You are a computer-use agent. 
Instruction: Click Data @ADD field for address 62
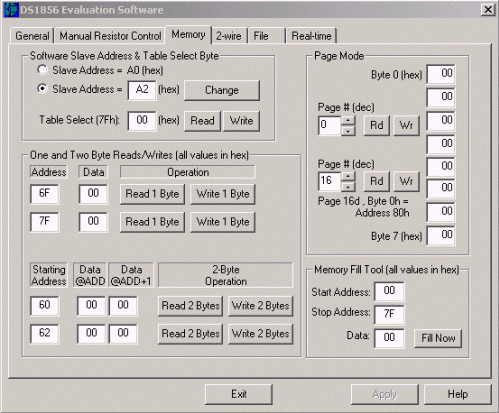[92, 333]
